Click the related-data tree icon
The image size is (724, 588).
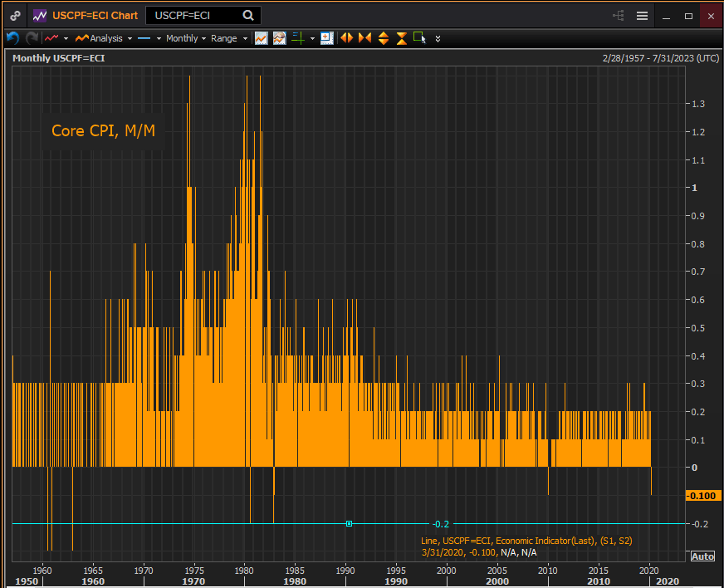tap(618, 16)
